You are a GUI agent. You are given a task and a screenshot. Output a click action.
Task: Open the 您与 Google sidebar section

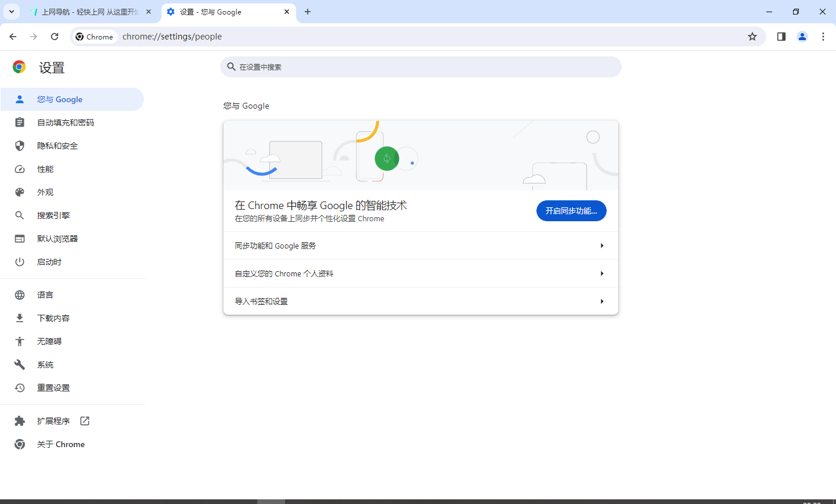[72, 99]
